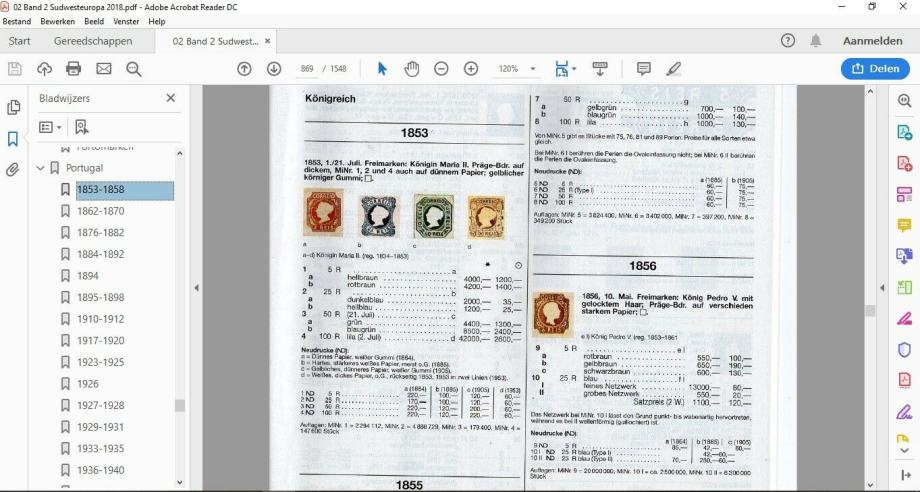Select the 1910-1912 bookmark
920x492 pixels.
point(100,319)
